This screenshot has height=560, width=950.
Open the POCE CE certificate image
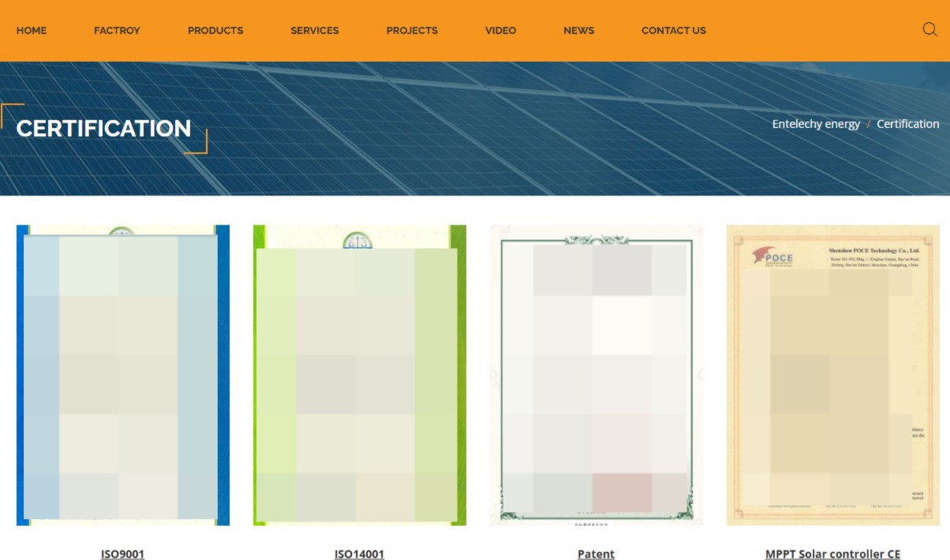point(833,375)
